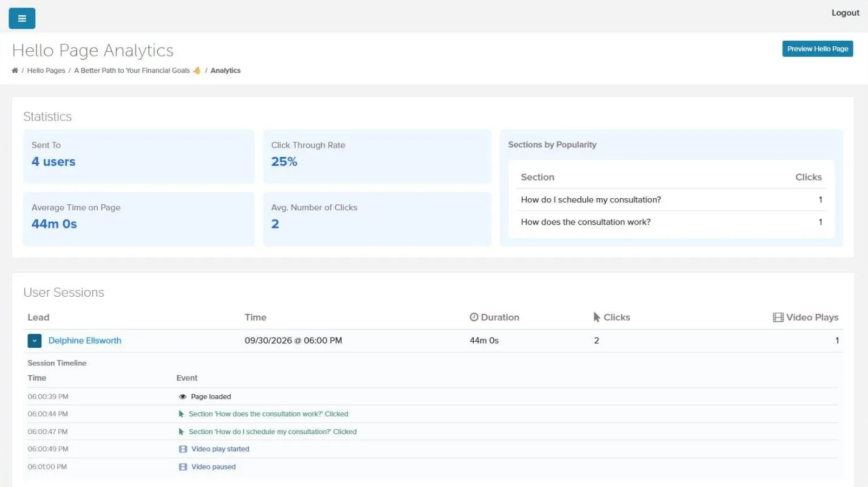Click cursor icon beside 'How do I schedule' event
Image resolution: width=868 pixels, height=487 pixels.
coord(181,432)
